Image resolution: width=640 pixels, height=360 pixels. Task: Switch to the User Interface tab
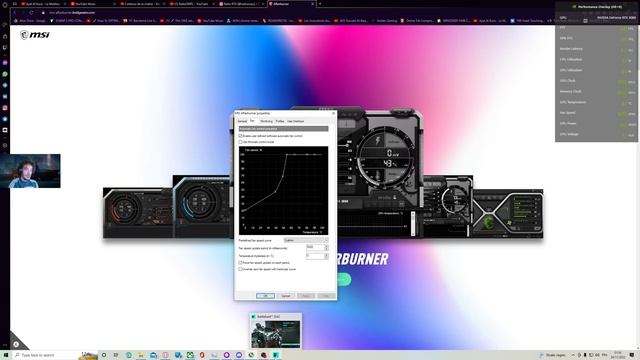(x=296, y=121)
